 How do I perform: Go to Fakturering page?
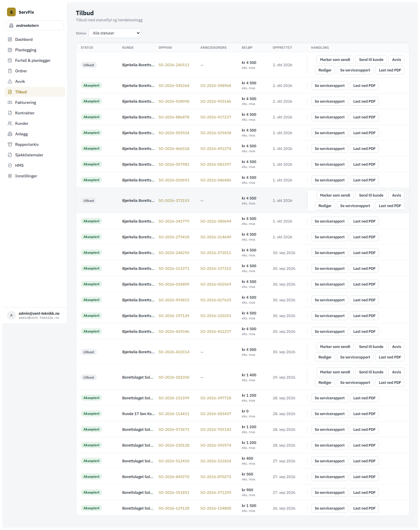(x=35, y=102)
